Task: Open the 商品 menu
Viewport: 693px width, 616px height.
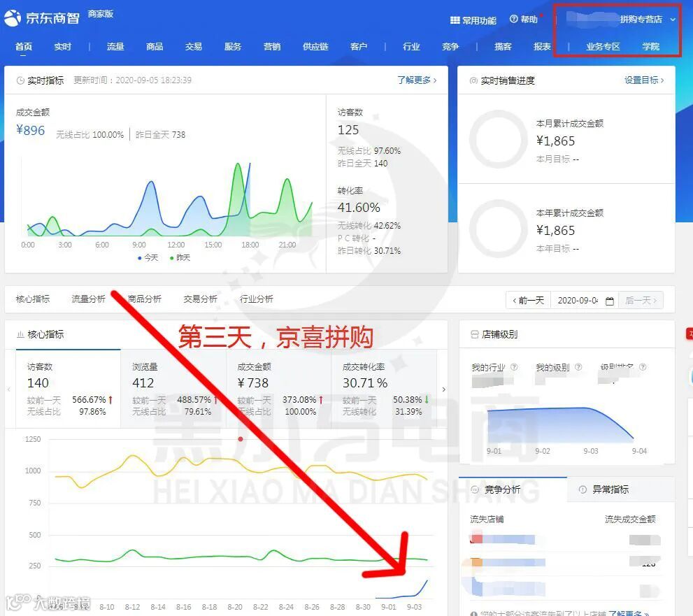Action: (155, 46)
